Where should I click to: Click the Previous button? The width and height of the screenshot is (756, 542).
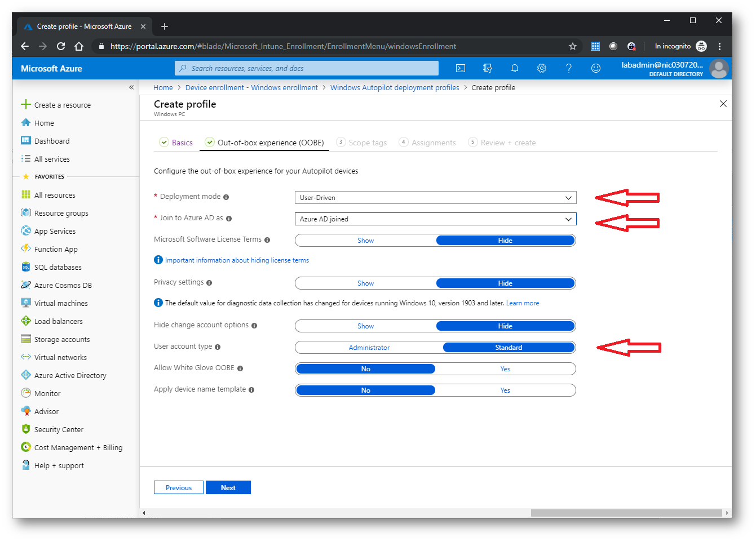[179, 487]
